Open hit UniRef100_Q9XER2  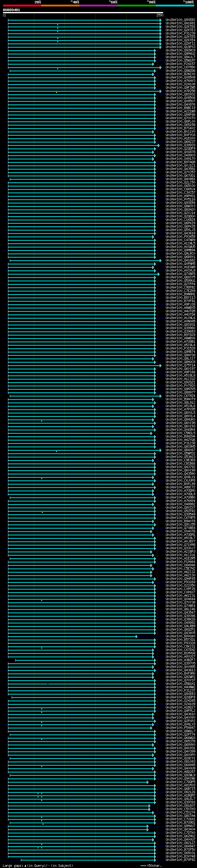coord(180,20)
